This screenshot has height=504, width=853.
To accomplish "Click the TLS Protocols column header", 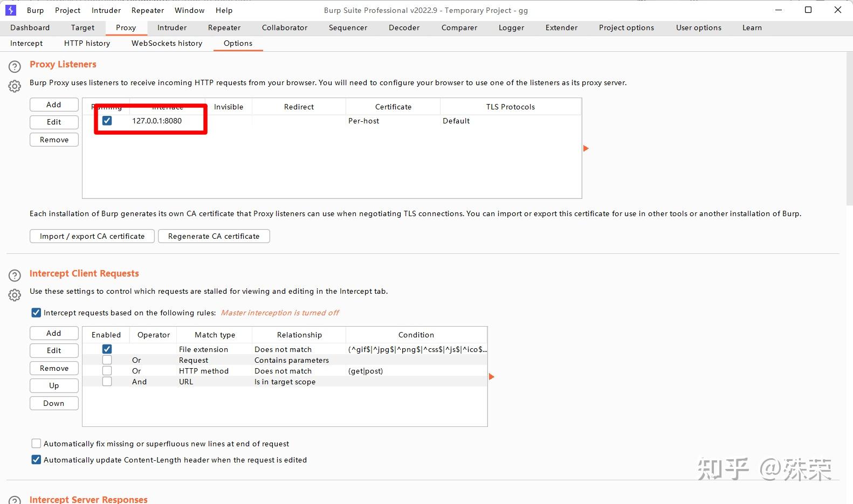I will point(511,107).
